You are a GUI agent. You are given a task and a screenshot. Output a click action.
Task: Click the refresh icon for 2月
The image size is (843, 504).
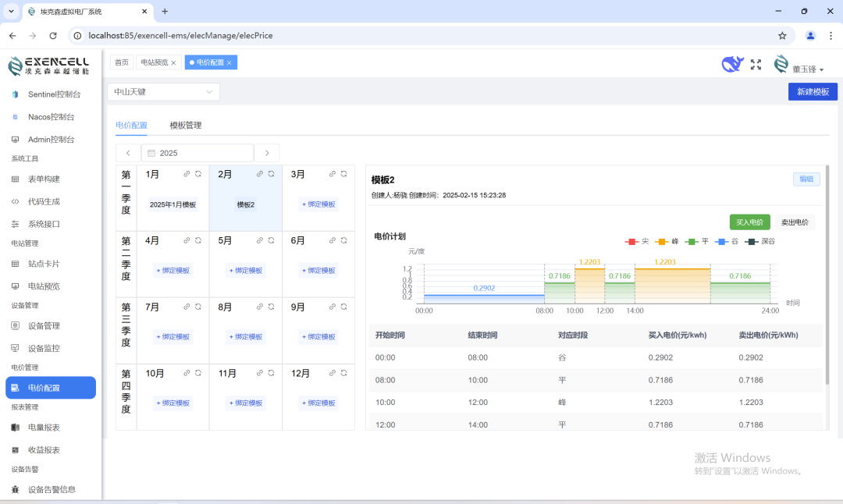[x=272, y=174]
